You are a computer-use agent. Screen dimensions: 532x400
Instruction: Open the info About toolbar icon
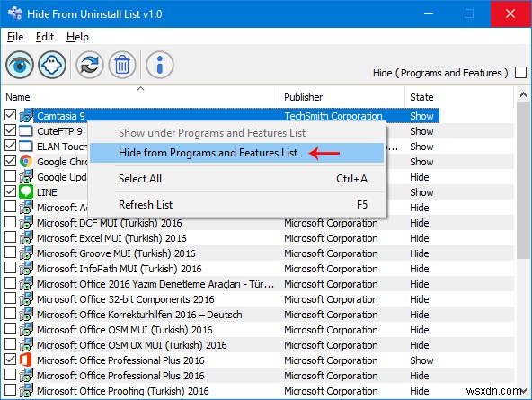(x=160, y=65)
